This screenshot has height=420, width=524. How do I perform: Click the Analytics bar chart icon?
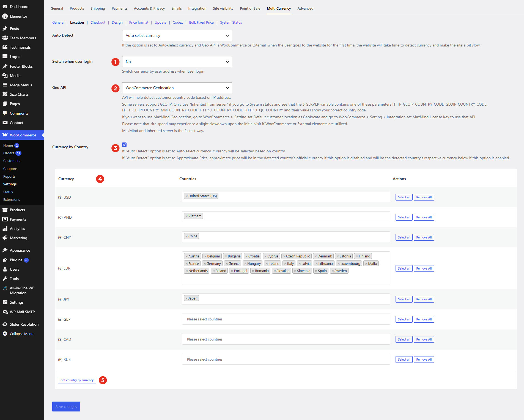click(5, 229)
